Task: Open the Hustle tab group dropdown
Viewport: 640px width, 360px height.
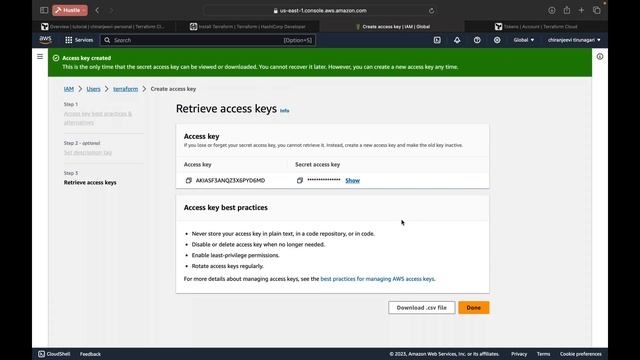Action: pyautogui.click(x=70, y=10)
